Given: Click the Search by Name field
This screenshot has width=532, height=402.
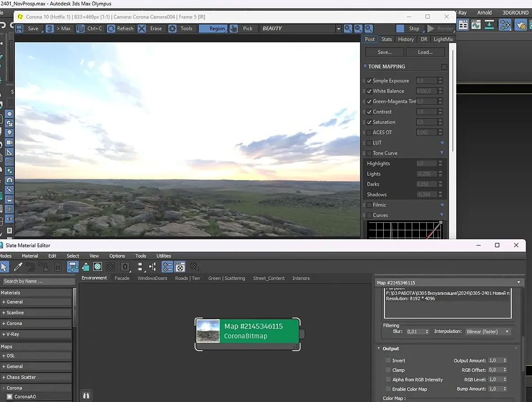Looking at the screenshot, I should tap(38, 281).
